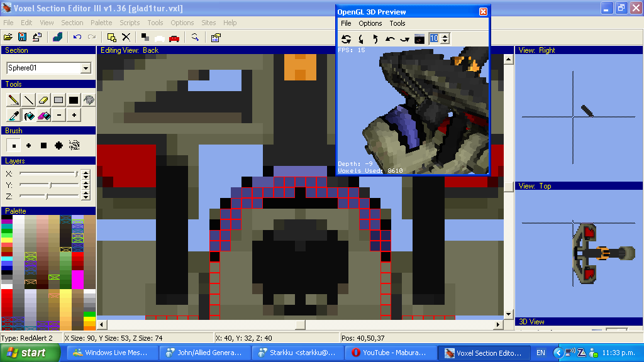Pick the magenta palette color swatch
Image resolution: width=644 pixels, height=362 pixels.
(77, 279)
